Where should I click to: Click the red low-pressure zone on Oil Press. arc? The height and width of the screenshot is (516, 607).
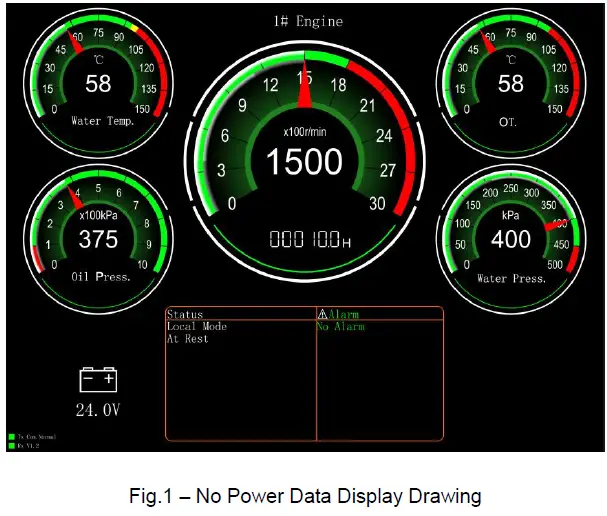pos(37,259)
